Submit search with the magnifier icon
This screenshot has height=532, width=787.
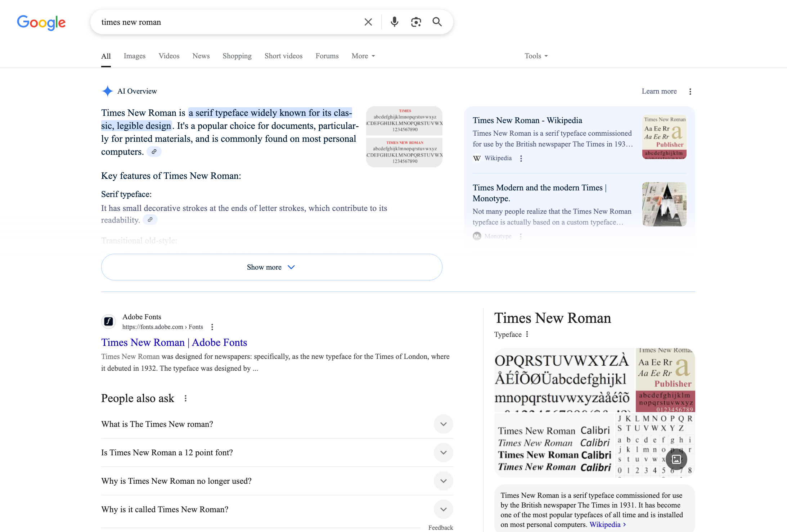(437, 22)
